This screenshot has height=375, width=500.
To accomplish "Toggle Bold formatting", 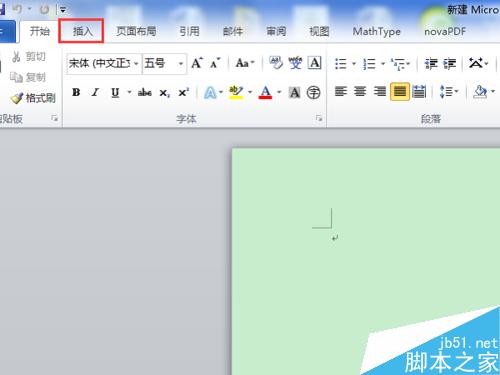I will (76, 92).
